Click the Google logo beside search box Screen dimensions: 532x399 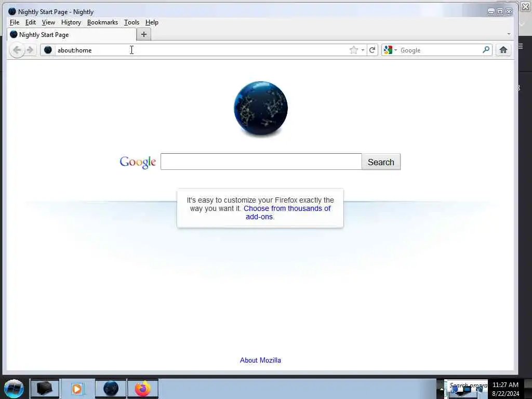pyautogui.click(x=138, y=162)
